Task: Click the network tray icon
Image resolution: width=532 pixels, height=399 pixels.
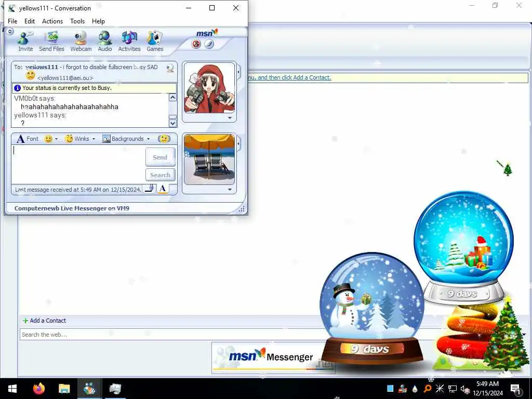Action: coord(453,389)
